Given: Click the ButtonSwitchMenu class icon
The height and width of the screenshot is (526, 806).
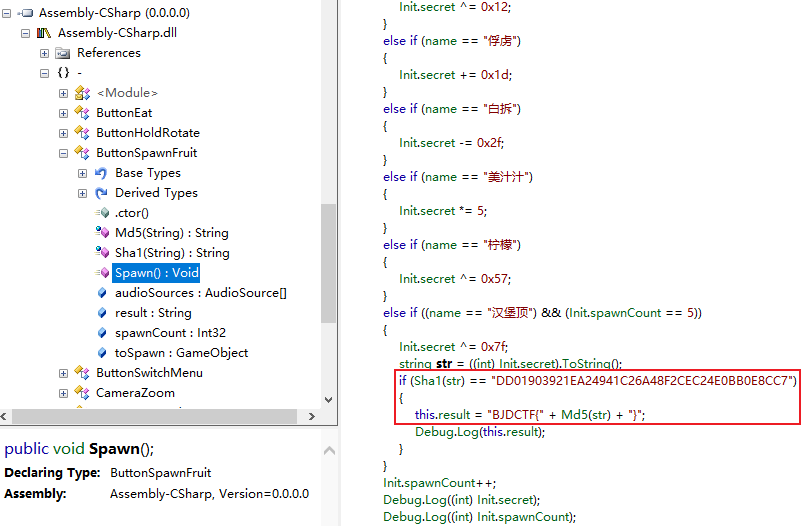Looking at the screenshot, I should tap(82, 372).
